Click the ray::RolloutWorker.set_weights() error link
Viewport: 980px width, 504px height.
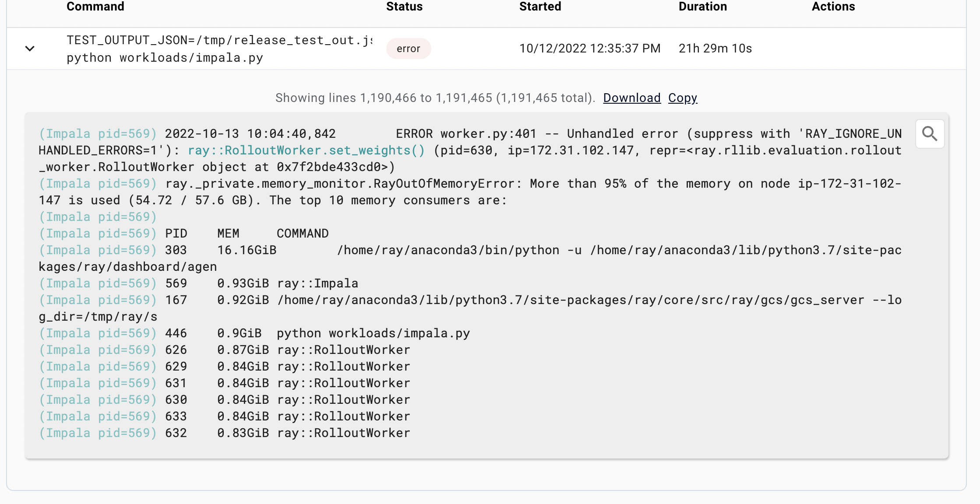point(306,150)
